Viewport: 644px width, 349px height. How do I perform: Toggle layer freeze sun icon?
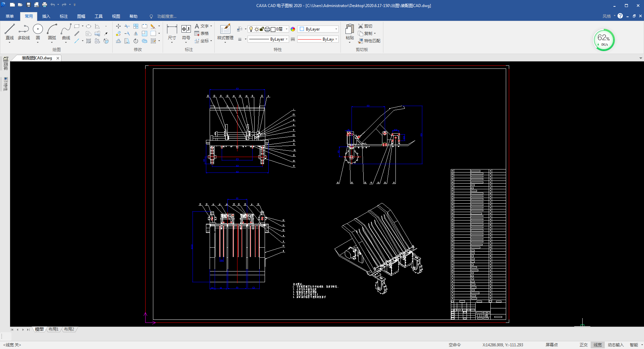pos(257,29)
